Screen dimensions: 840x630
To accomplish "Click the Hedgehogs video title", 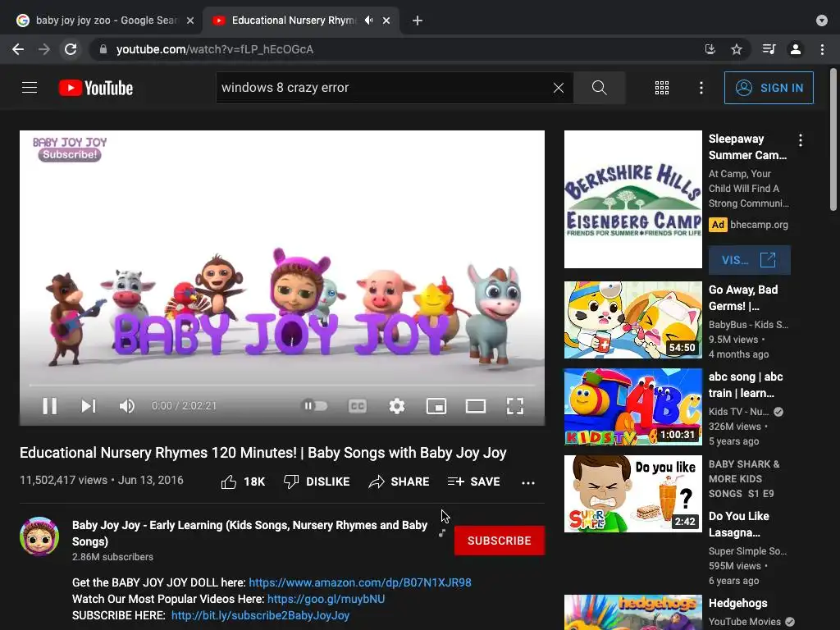I will click(737, 603).
